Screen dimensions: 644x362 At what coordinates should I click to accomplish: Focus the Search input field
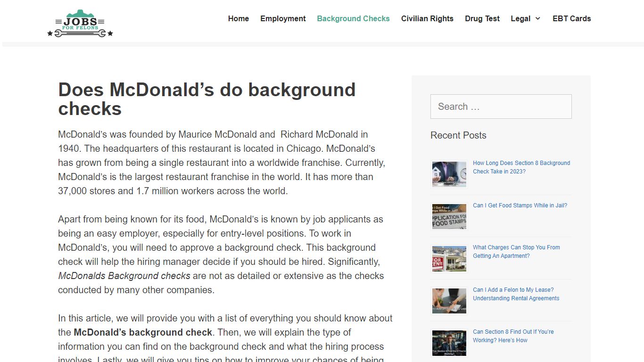tap(501, 107)
